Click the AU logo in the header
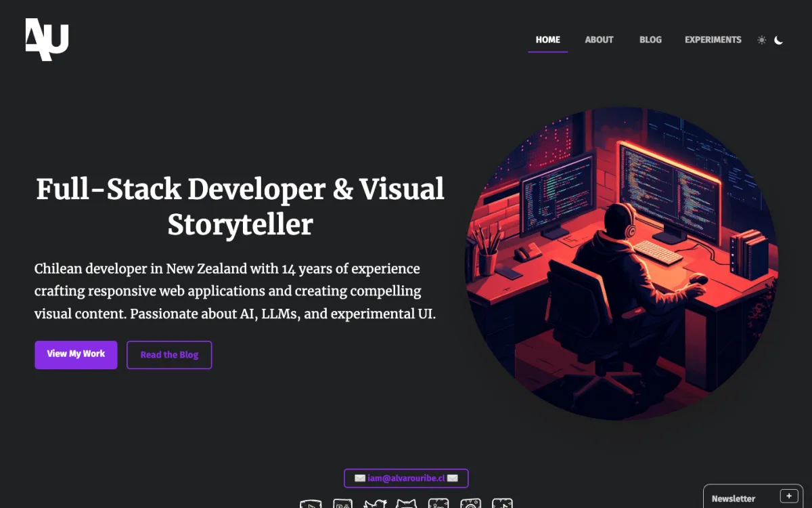The height and width of the screenshot is (508, 812). point(47,39)
